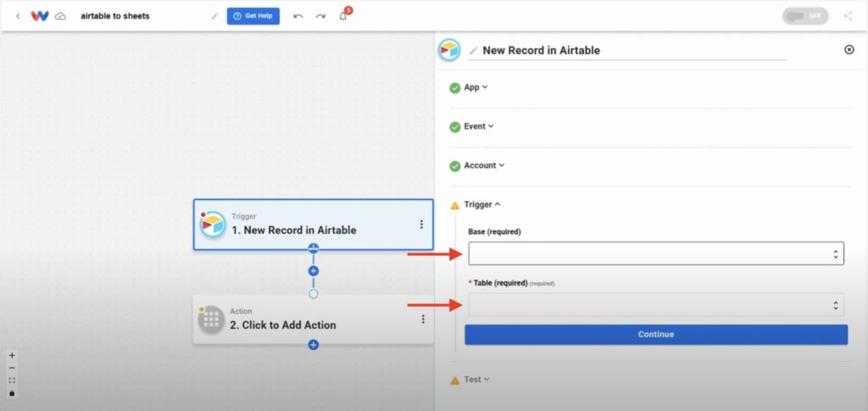Click the Continue button
The width and height of the screenshot is (868, 411).
[x=656, y=334]
